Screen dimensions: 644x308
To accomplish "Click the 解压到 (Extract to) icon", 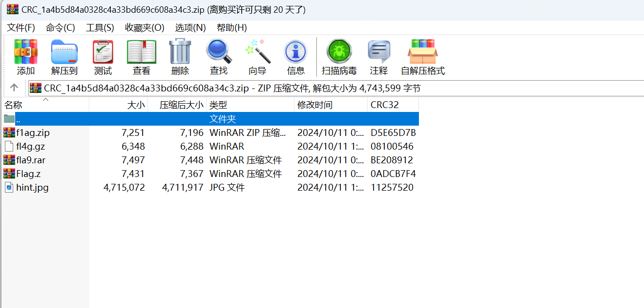I will pos(64,52).
